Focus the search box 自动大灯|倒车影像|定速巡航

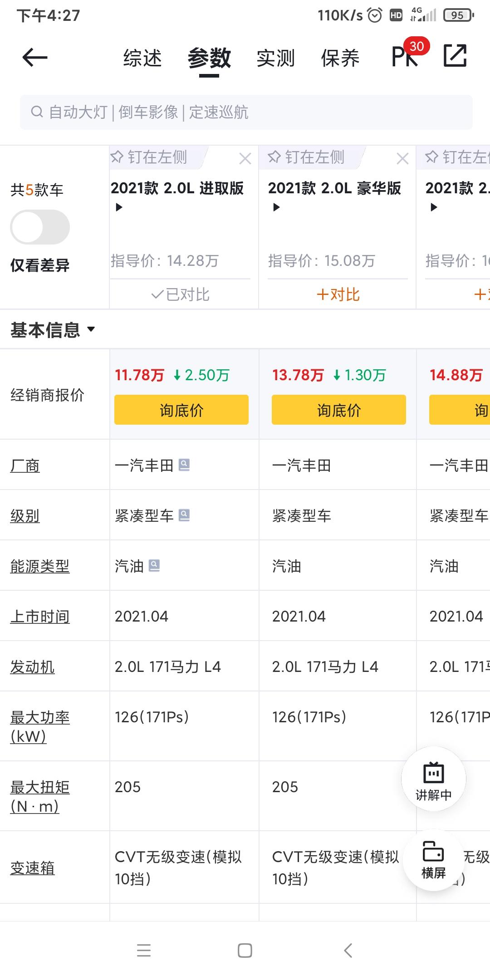(246, 112)
